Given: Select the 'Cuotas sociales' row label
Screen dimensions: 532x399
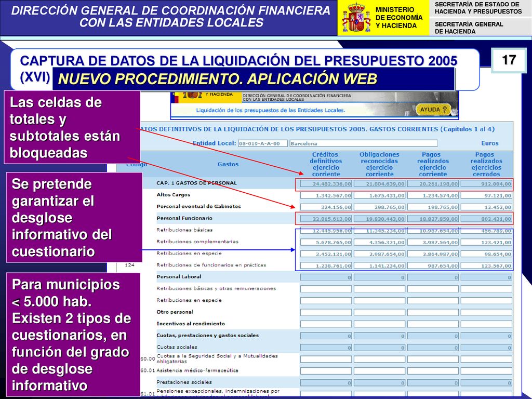Looking at the screenshot, I should tap(177, 347).
